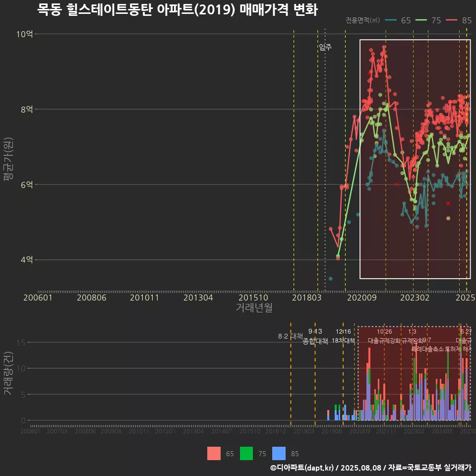
Task: Click the 8억 y-axis label
Action: click(27, 109)
